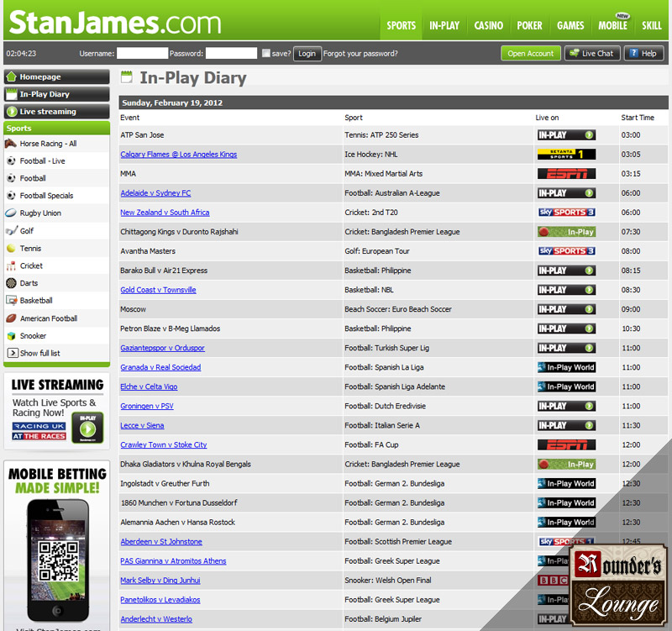Click the mobile betting QR phone image
The image size is (672, 631).
[x=58, y=560]
